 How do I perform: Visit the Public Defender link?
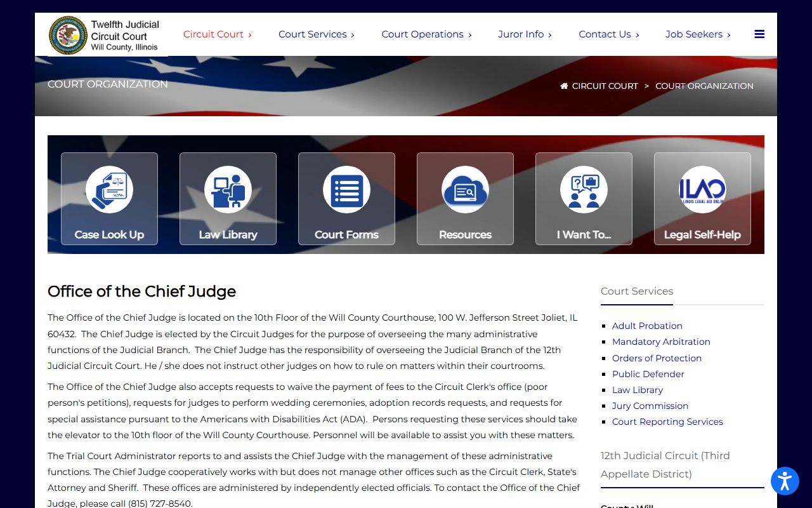tap(648, 374)
